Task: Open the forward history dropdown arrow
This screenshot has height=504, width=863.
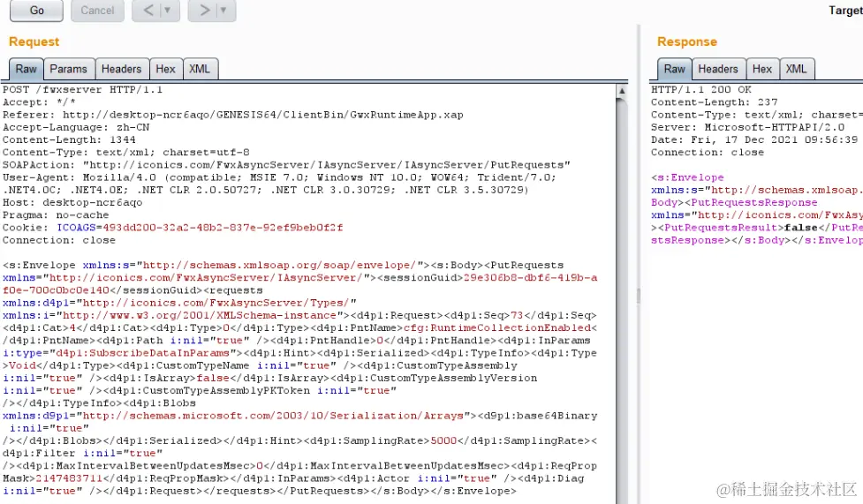Action: click(x=224, y=11)
